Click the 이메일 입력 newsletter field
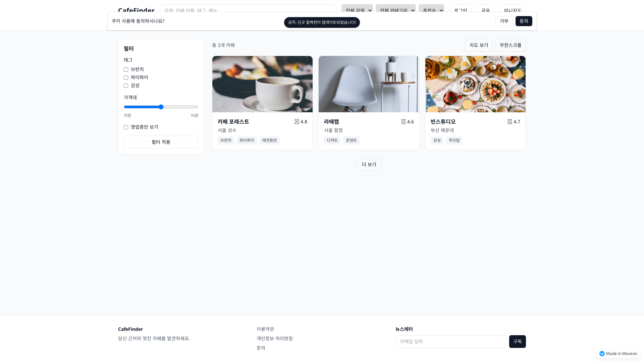 point(451,342)
